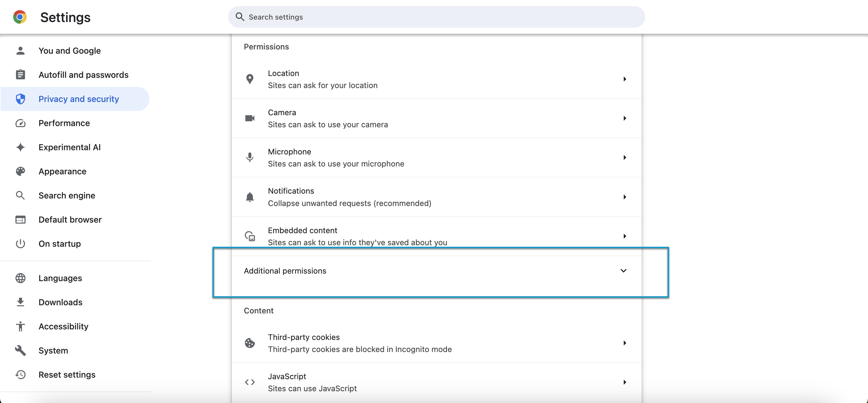
Task: Click the Privacy and security shield icon
Action: tap(20, 99)
